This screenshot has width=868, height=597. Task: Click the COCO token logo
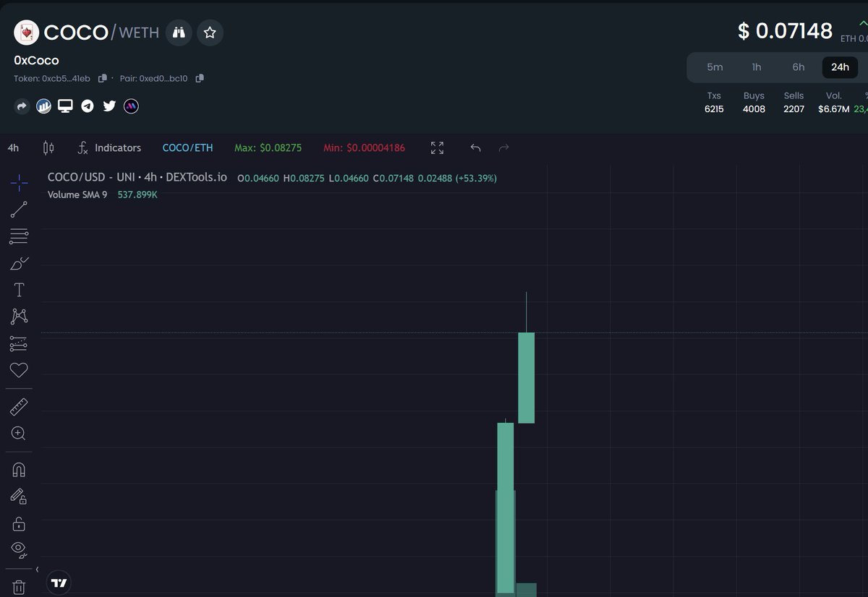(x=27, y=33)
